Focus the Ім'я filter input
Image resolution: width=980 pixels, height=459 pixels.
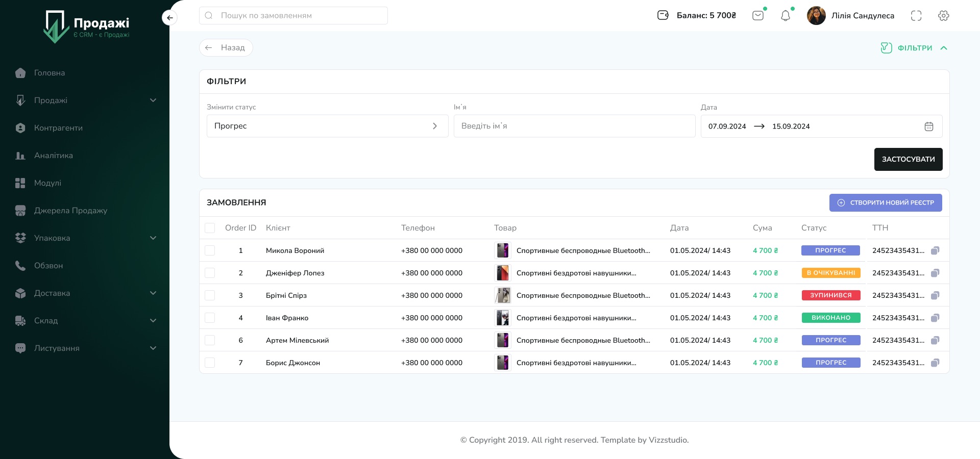[574, 126]
